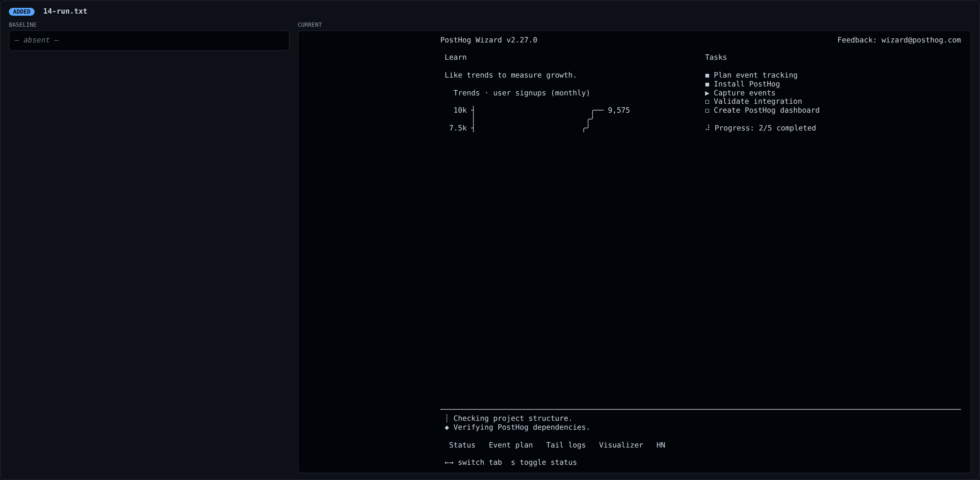The image size is (980, 480).
Task: Click the ADDED badge
Action: [x=22, y=12]
